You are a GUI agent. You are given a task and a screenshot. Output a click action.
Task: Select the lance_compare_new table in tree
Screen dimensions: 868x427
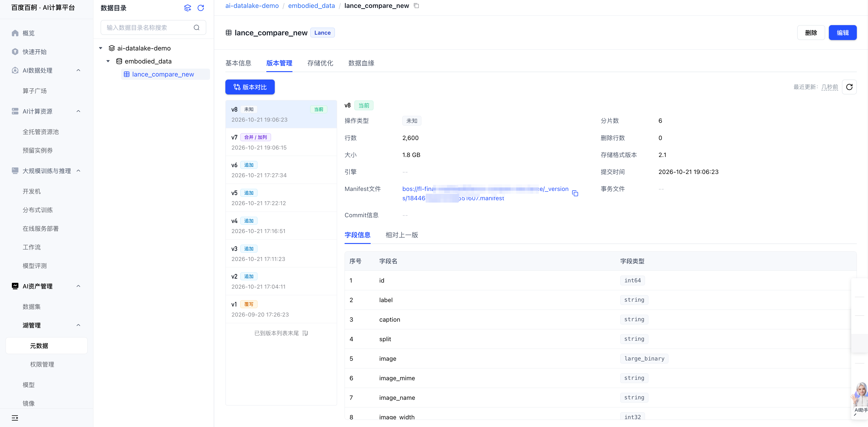pyautogui.click(x=165, y=74)
